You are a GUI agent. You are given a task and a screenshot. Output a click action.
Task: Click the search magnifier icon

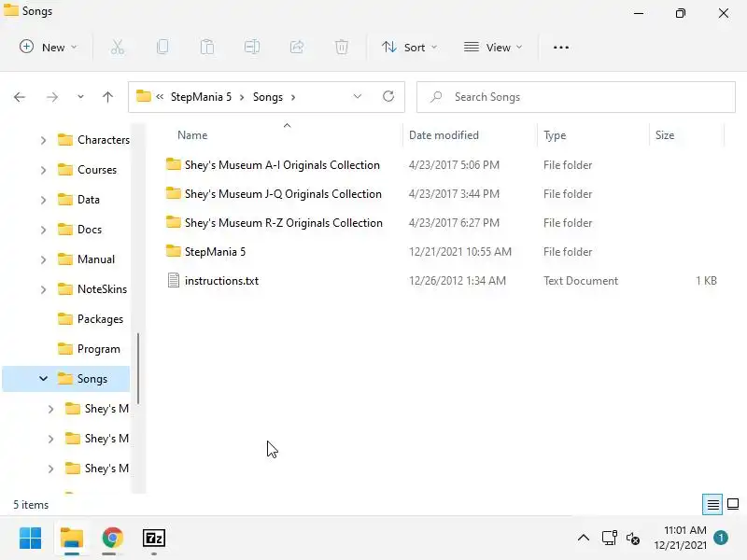[435, 97]
